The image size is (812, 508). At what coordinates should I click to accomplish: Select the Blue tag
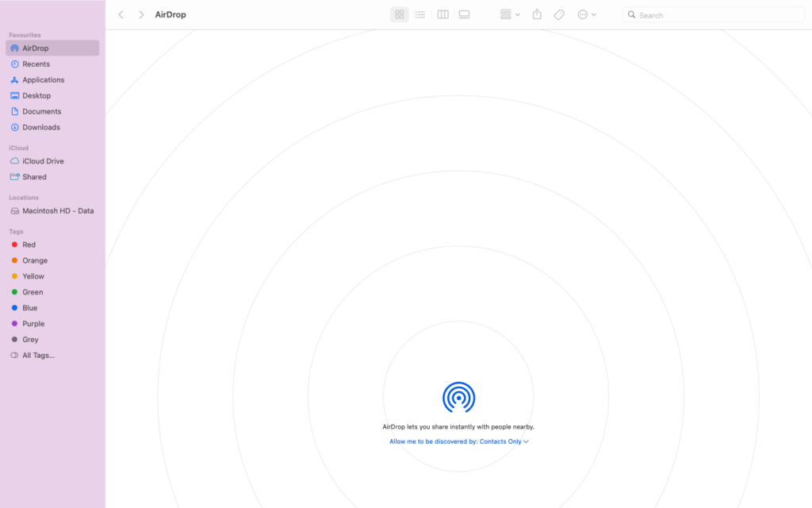pyautogui.click(x=52, y=308)
